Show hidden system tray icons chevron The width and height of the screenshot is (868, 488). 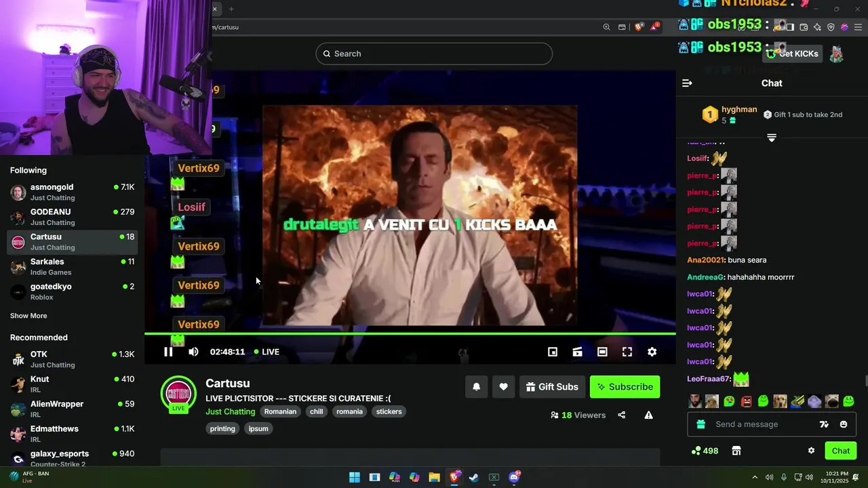point(755,477)
